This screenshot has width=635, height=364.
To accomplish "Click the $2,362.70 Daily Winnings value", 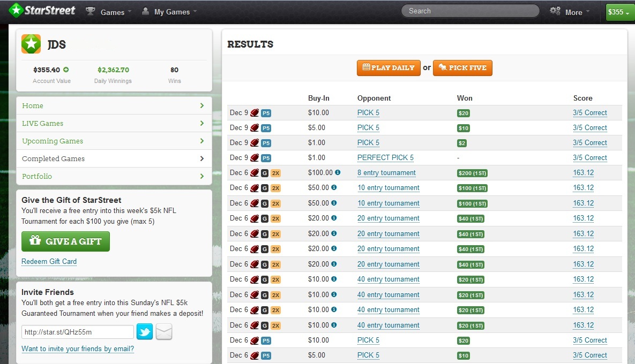I will click(x=113, y=70).
